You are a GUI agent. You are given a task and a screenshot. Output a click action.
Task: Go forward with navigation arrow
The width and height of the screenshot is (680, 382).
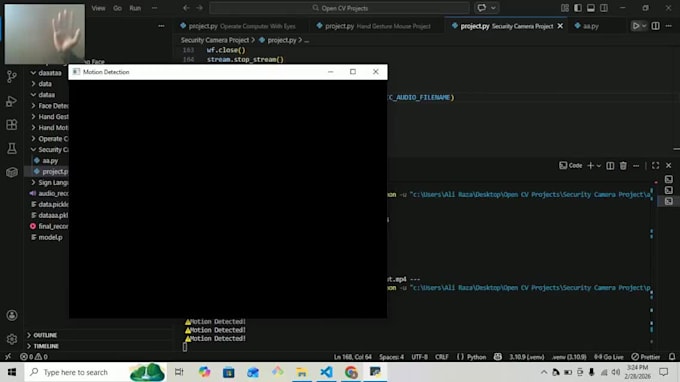[199, 8]
